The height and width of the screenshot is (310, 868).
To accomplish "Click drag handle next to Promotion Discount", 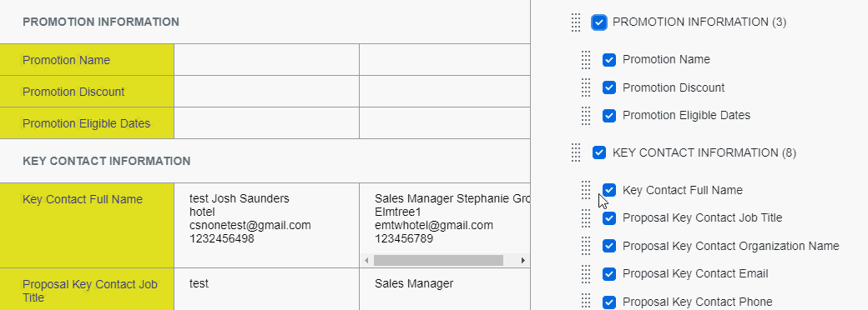I will (586, 87).
